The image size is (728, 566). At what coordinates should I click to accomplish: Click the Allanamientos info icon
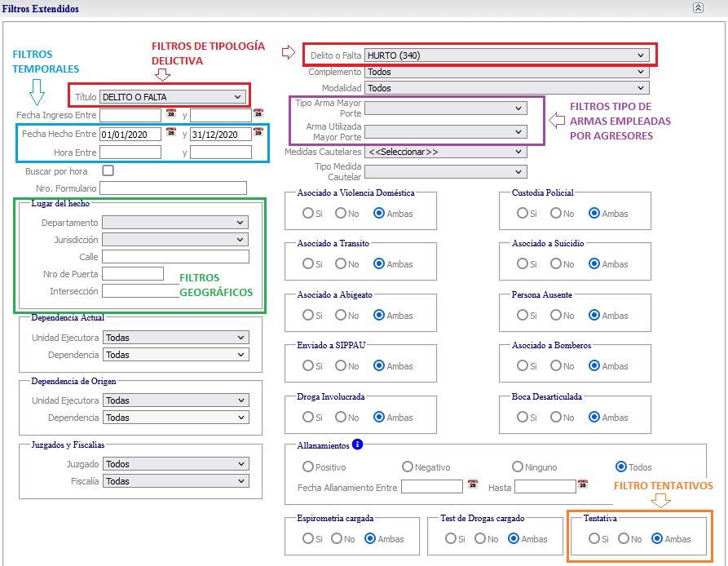click(x=357, y=445)
